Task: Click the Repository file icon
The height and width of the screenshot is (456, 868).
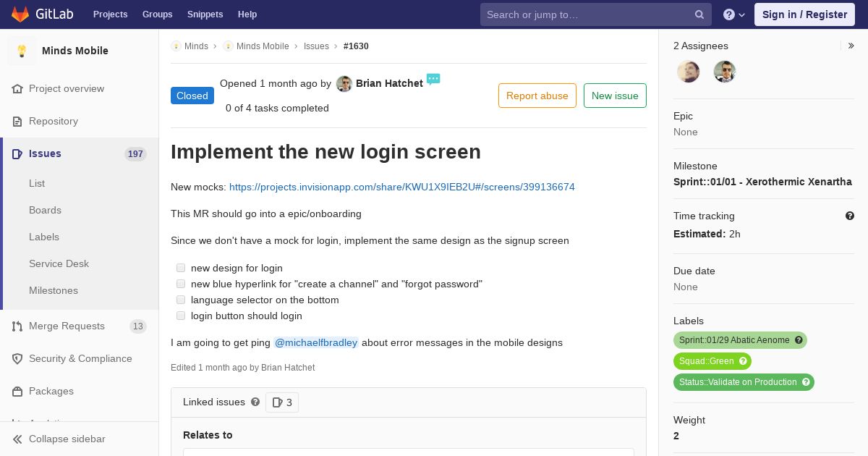Action: pos(17,122)
